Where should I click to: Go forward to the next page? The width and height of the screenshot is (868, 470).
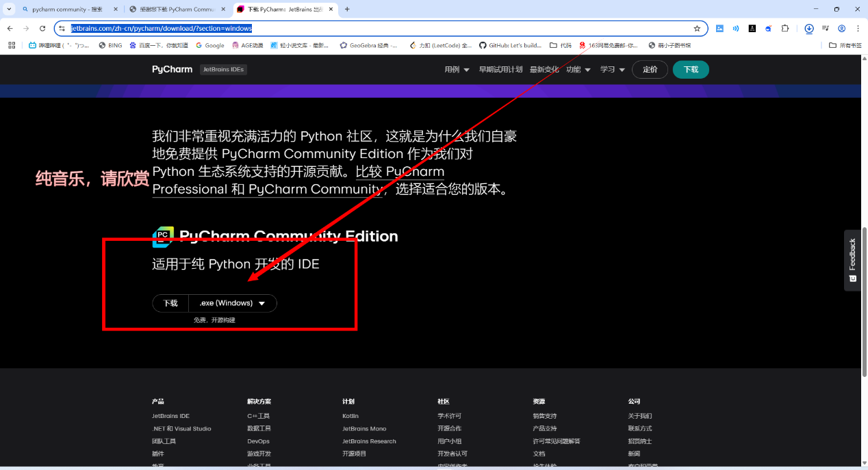(26, 28)
